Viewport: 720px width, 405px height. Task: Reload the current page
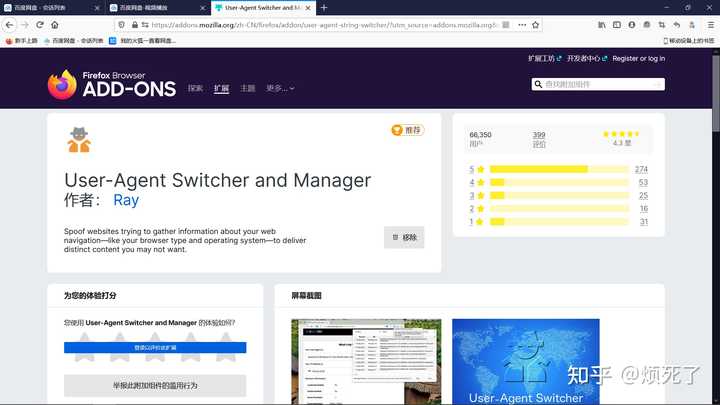tap(40, 25)
